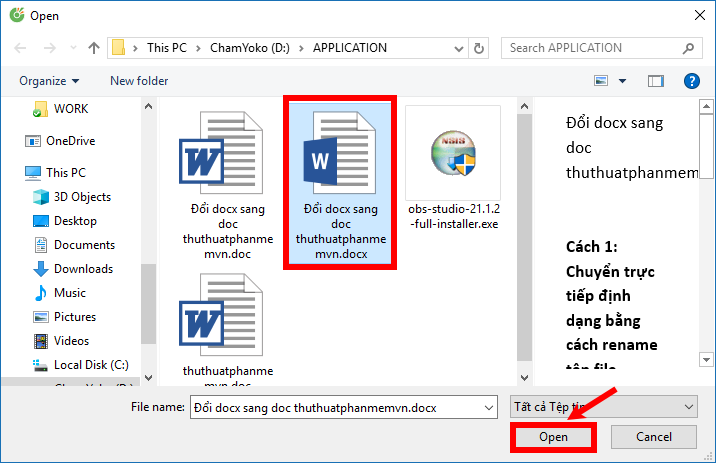Select This PC in the address path

167,48
